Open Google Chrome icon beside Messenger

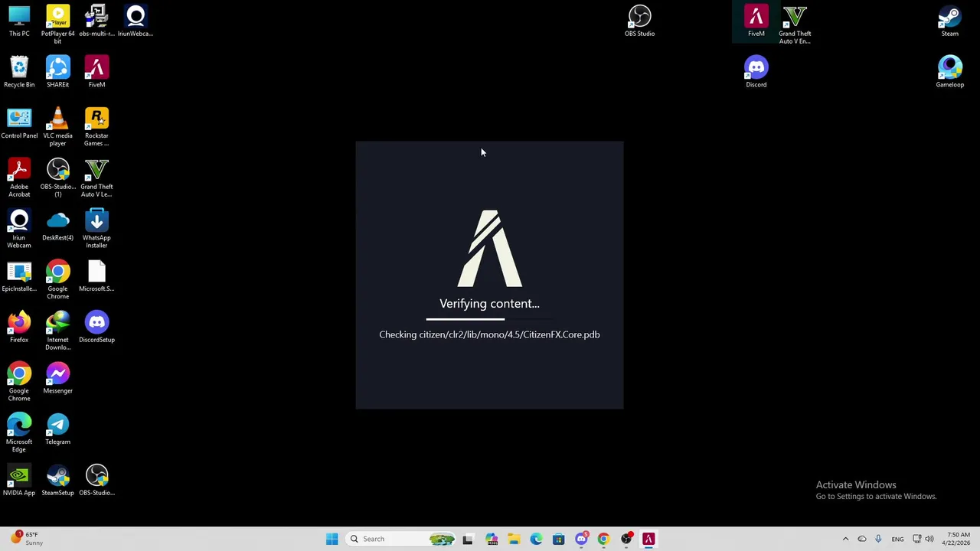pos(19,382)
